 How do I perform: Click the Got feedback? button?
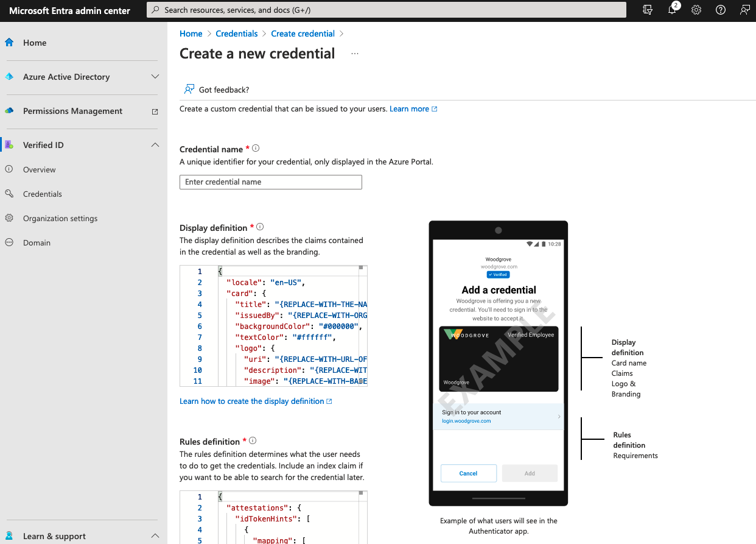coord(217,90)
